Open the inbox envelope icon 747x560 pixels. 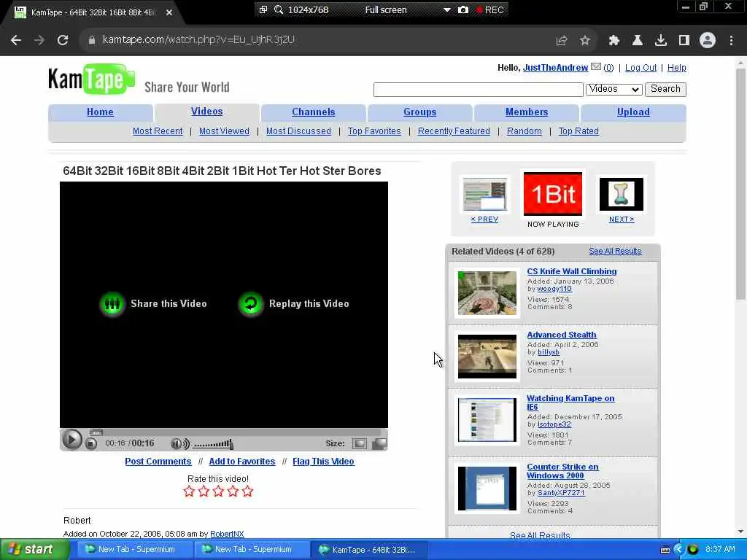point(595,67)
